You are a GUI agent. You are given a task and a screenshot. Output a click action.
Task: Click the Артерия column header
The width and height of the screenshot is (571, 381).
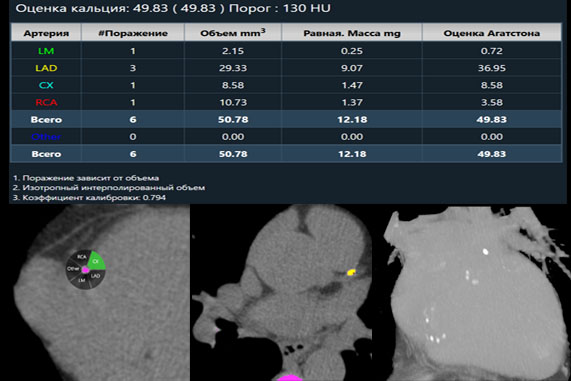click(x=46, y=33)
